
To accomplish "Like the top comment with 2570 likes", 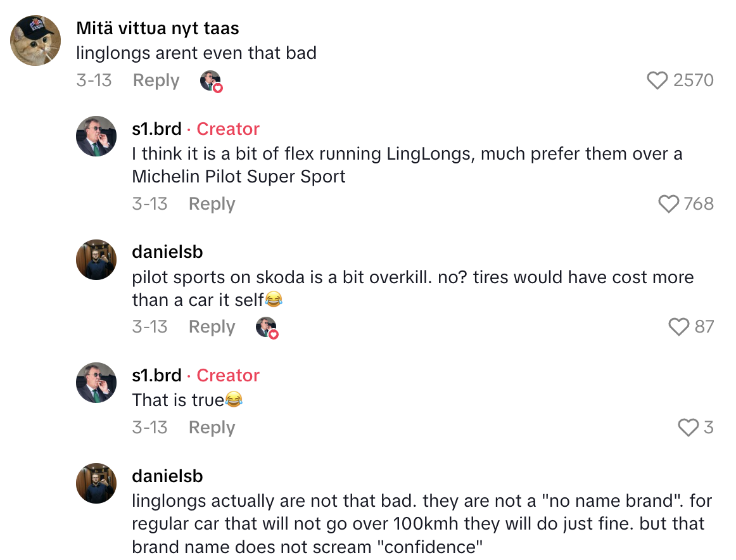I will tap(657, 80).
